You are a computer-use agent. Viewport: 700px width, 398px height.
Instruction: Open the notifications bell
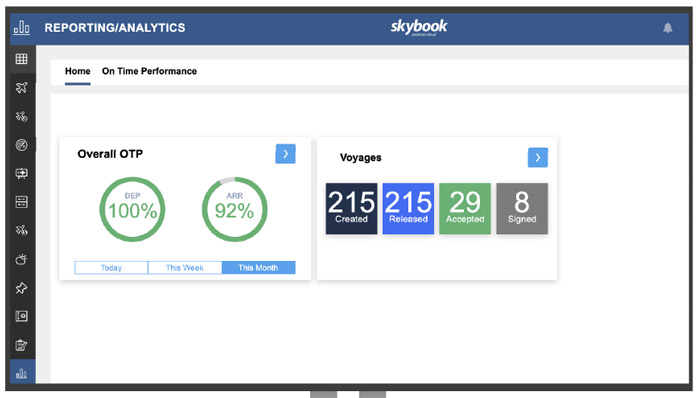667,28
